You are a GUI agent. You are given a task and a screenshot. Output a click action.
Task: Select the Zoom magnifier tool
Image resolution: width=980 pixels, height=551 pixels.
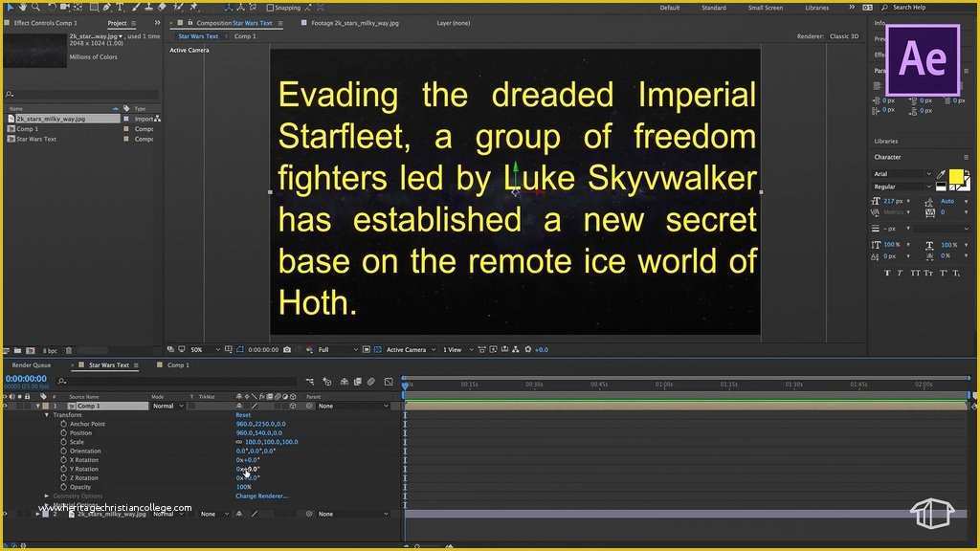click(x=35, y=7)
